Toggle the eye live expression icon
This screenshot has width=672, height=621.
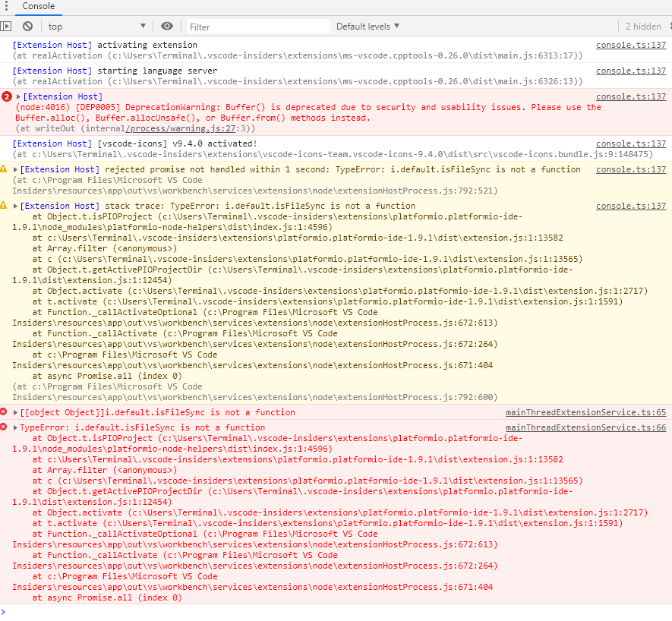[x=167, y=26]
